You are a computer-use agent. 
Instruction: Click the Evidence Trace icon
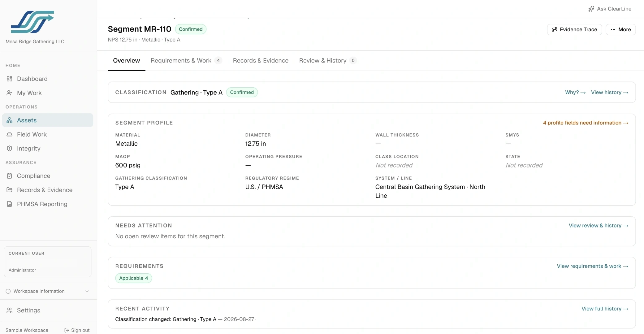555,29
